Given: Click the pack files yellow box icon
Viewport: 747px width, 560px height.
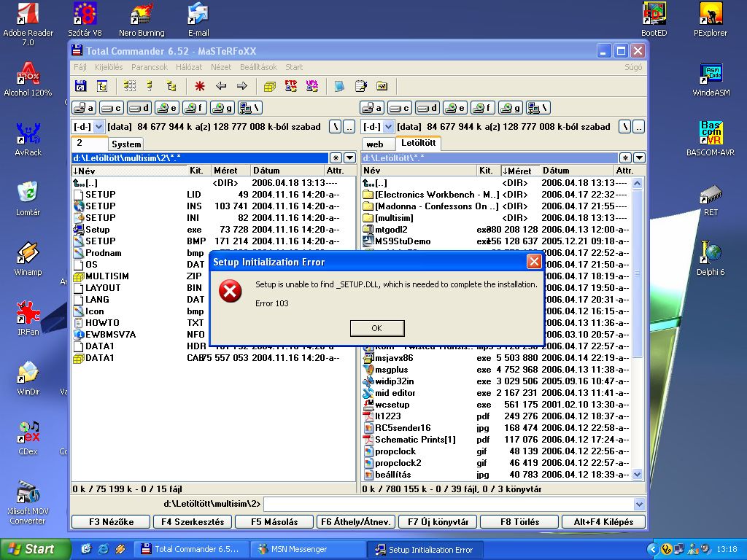Looking at the screenshot, I should point(270,86).
